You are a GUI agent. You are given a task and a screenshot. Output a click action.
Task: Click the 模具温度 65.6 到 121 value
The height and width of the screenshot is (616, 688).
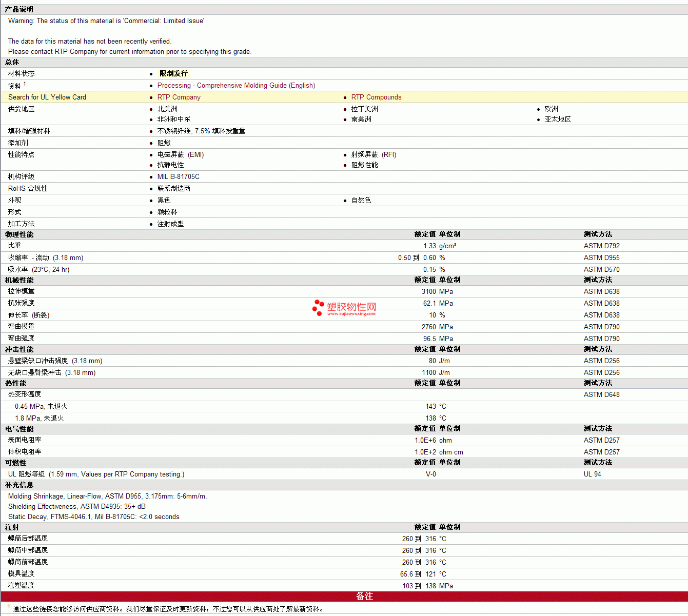[418, 574]
